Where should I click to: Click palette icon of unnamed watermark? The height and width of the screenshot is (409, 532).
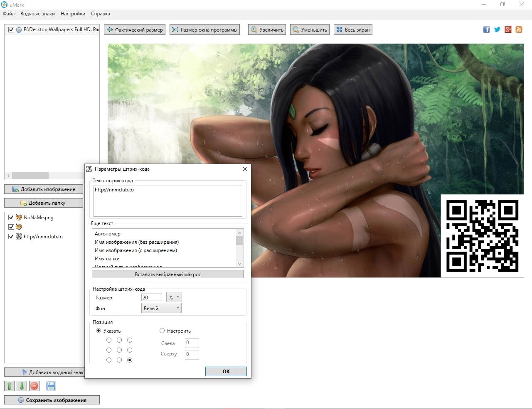point(19,227)
